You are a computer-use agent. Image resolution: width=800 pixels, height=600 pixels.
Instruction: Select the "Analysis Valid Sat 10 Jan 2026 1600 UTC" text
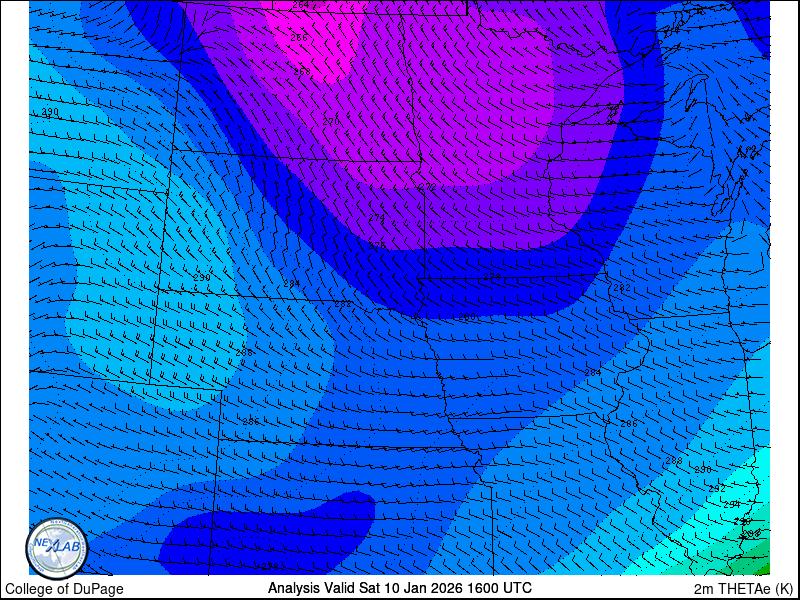(x=400, y=587)
